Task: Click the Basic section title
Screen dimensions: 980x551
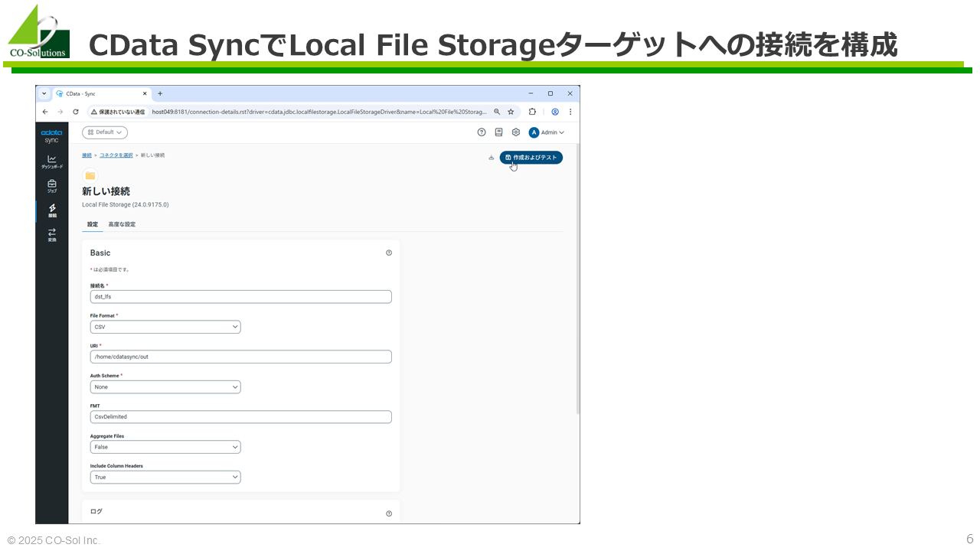Action: (x=100, y=253)
